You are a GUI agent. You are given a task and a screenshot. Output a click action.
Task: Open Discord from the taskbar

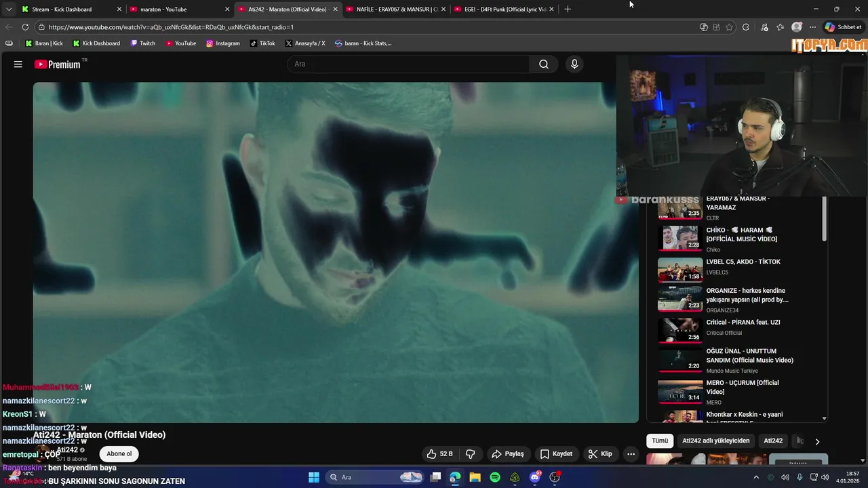click(x=535, y=477)
